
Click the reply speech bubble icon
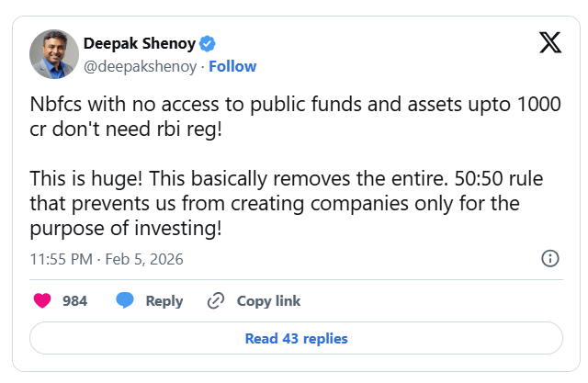click(x=126, y=300)
